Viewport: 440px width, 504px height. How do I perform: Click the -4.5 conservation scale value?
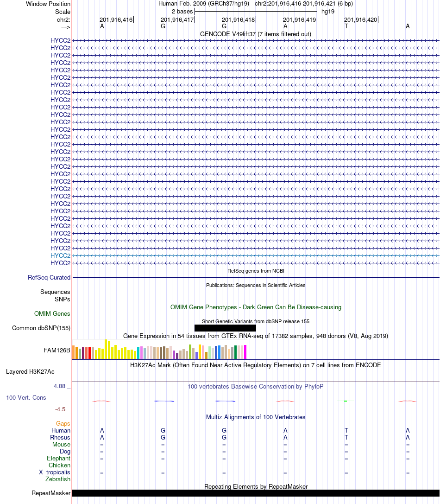(60, 409)
